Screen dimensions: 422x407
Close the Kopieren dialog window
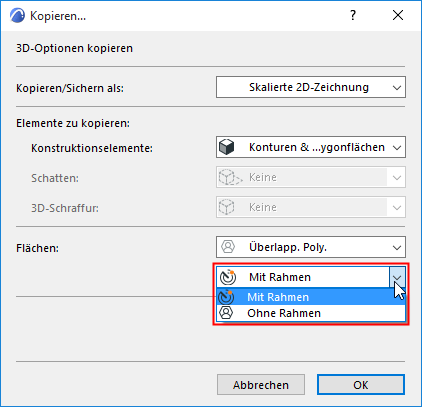[x=398, y=15]
